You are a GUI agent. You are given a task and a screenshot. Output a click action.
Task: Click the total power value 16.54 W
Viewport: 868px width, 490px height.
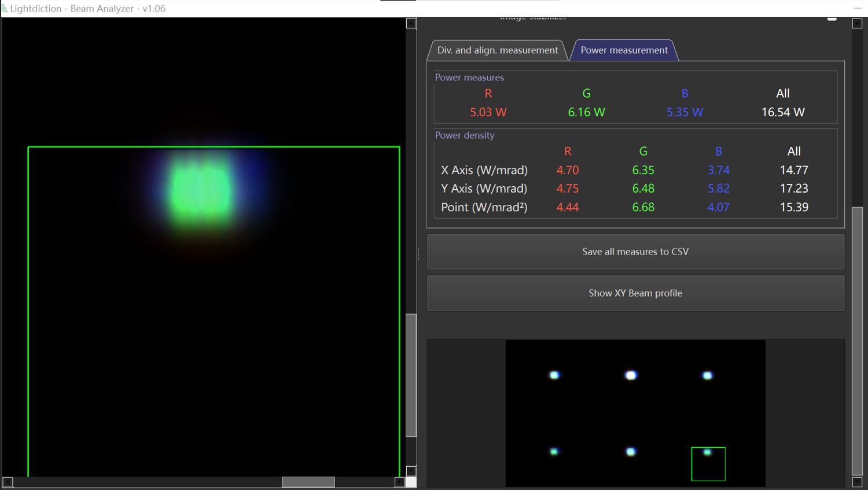pyautogui.click(x=783, y=112)
